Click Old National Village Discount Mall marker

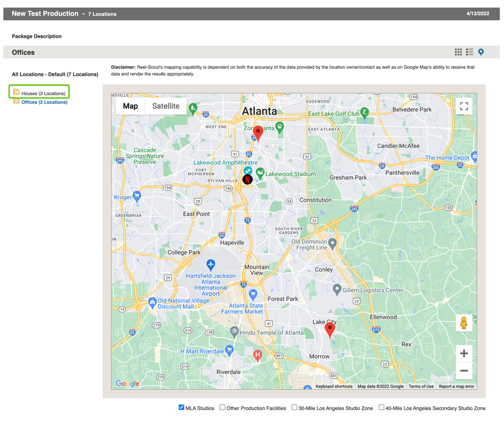coord(152,303)
